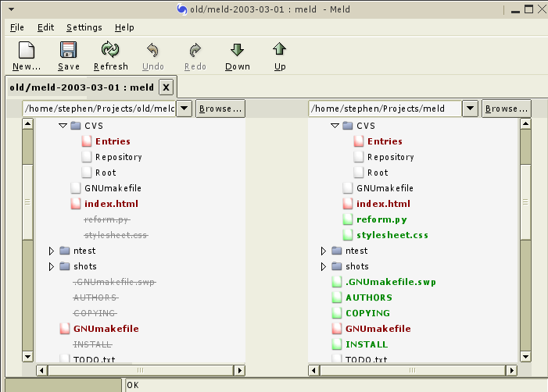Select GNUmakefile under CVS in right pane

(x=385, y=188)
